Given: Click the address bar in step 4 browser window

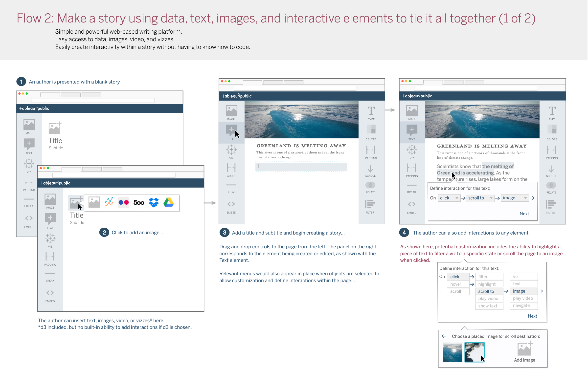Looking at the screenshot, I should 475,88.
